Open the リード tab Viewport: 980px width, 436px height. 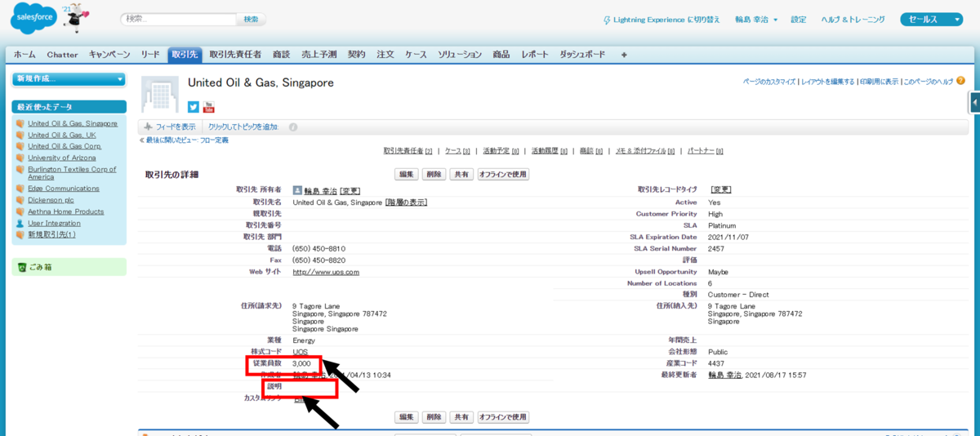[x=150, y=55]
